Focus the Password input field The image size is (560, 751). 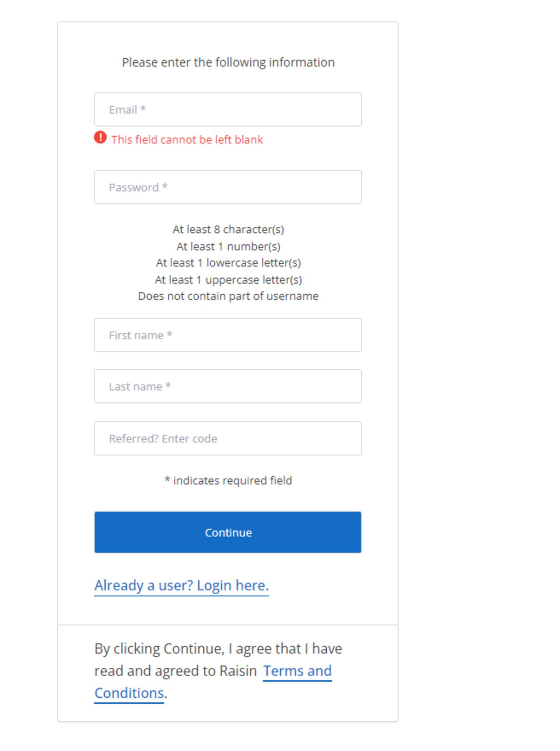coord(227,187)
